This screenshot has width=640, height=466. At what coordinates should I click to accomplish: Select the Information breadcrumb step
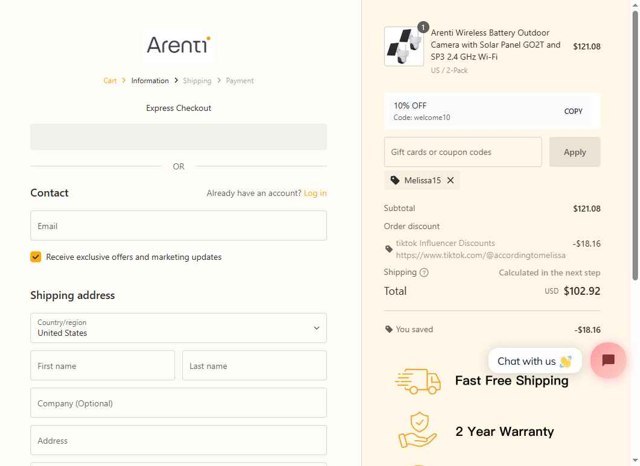pyautogui.click(x=150, y=81)
